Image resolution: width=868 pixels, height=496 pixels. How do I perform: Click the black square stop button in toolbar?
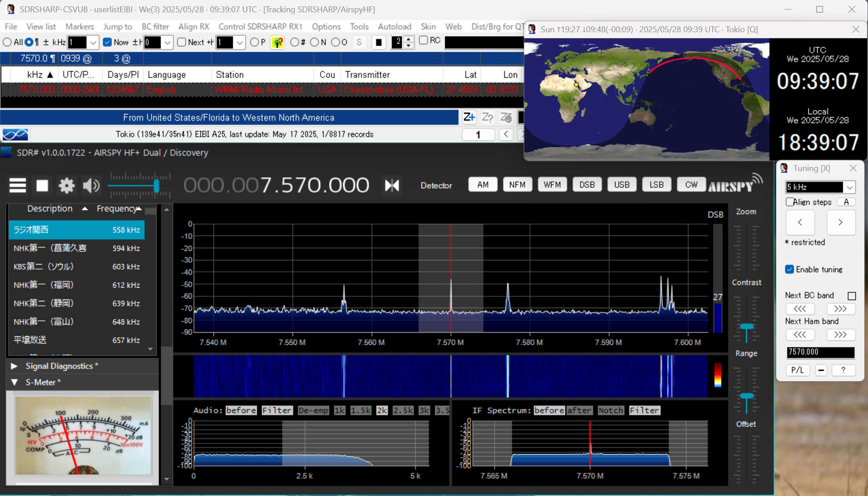coord(378,43)
